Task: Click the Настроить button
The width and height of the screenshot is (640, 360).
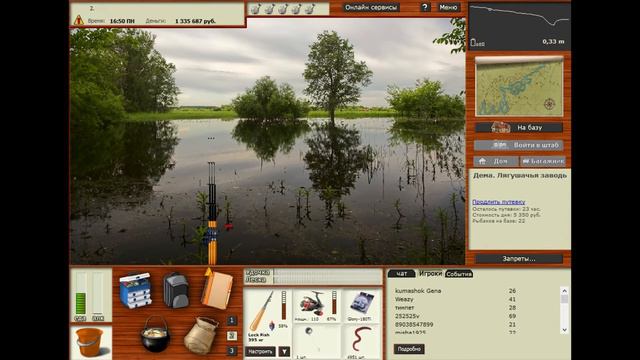Action: tap(260, 351)
